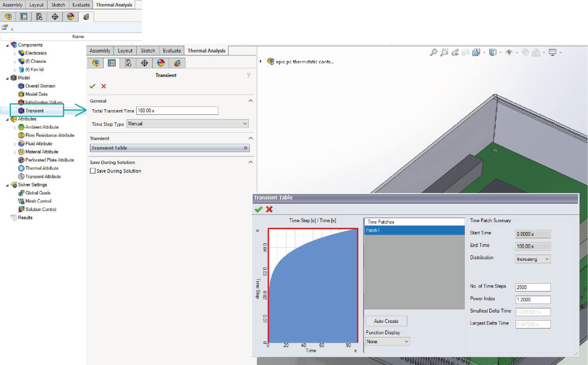Collapse the Solver Settings tree node

7,185
